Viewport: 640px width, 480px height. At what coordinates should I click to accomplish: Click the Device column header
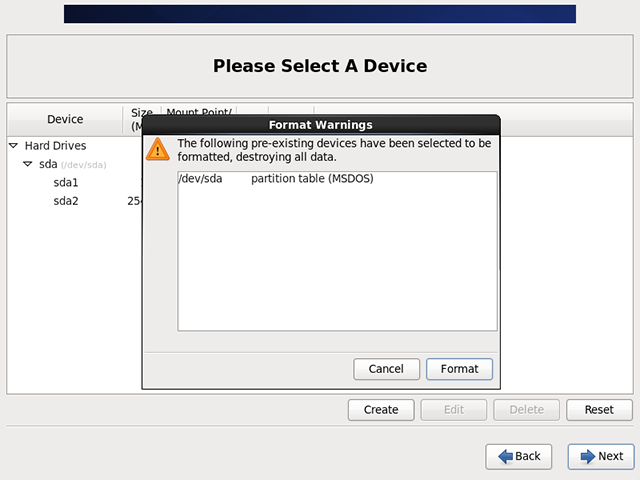point(65,119)
